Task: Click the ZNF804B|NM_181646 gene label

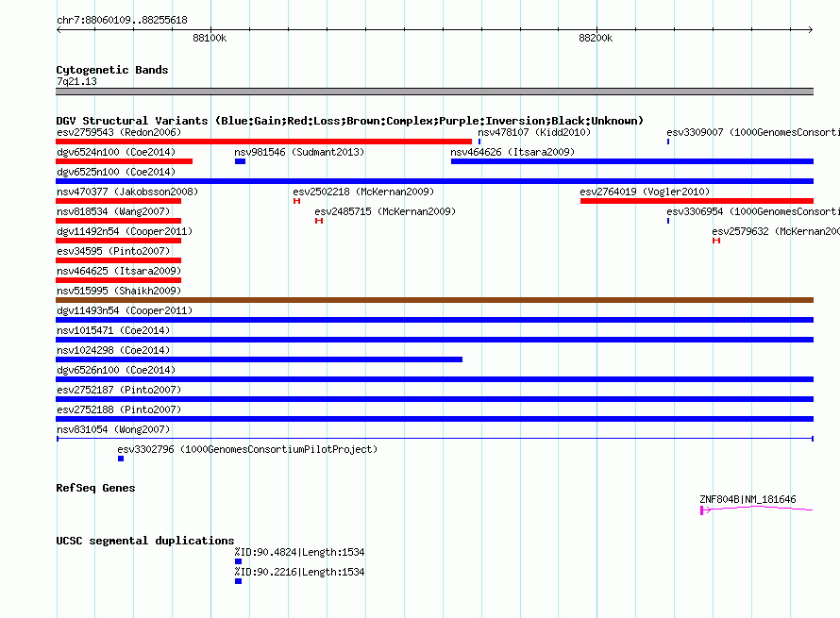Action: point(748,499)
